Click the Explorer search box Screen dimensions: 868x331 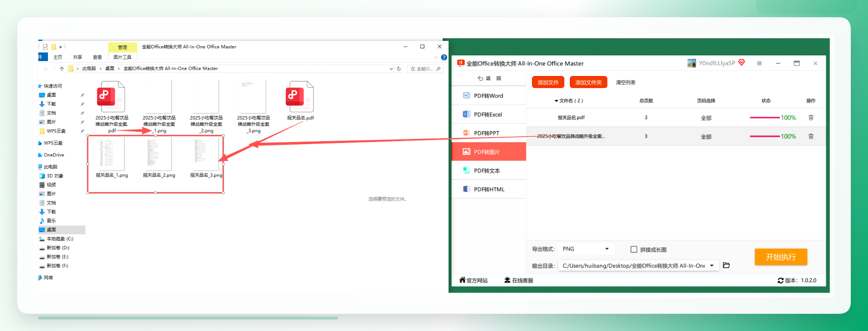[x=424, y=69]
